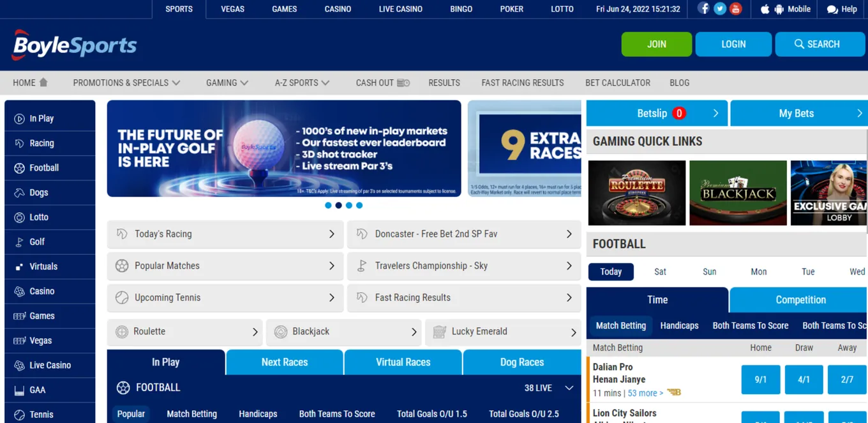
Task: Click the Dalian Pro live stream icon
Action: click(x=674, y=392)
